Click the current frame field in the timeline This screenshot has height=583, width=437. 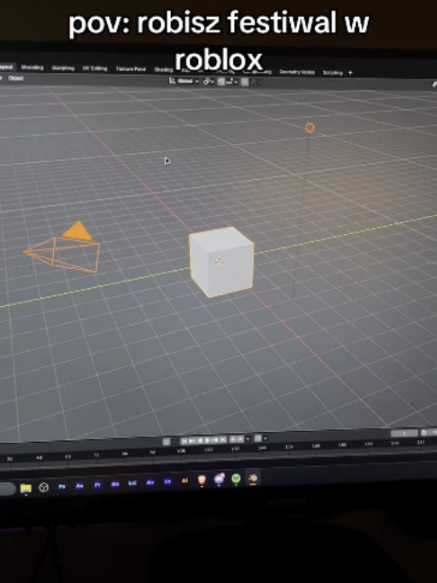pyautogui.click(x=404, y=433)
